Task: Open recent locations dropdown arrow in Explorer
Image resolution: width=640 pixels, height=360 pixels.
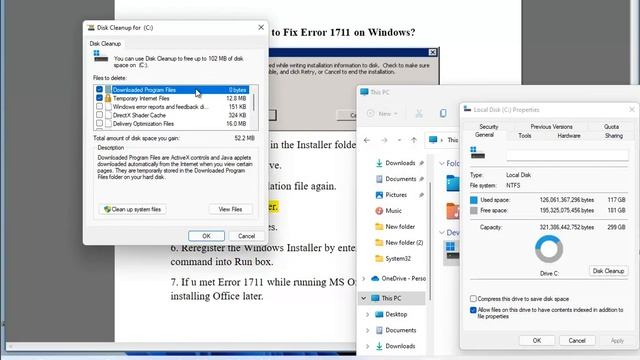Action: pyautogui.click(x=399, y=140)
